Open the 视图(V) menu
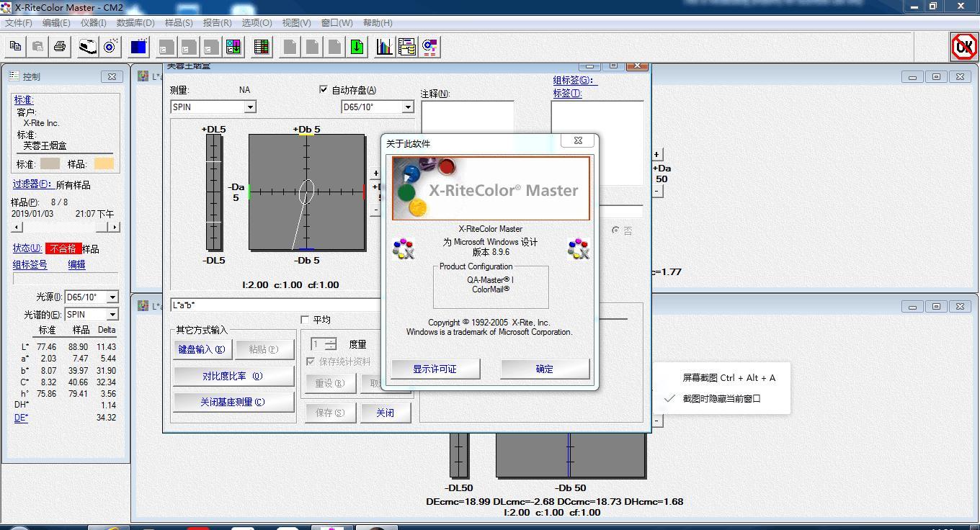Viewport: 980px width, 530px height. point(297,23)
